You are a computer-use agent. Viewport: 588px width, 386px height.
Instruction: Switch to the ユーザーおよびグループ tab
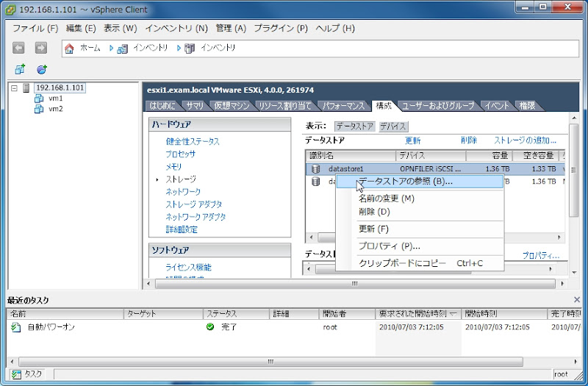438,106
